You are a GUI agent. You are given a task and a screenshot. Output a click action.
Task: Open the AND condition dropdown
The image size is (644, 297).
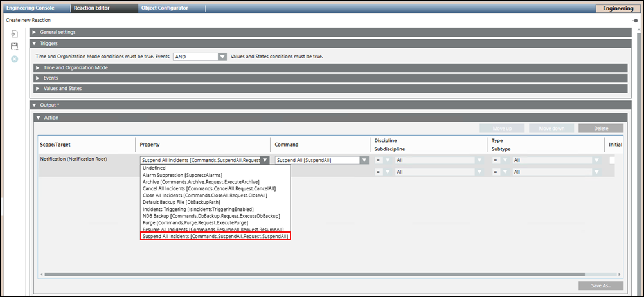pos(222,57)
